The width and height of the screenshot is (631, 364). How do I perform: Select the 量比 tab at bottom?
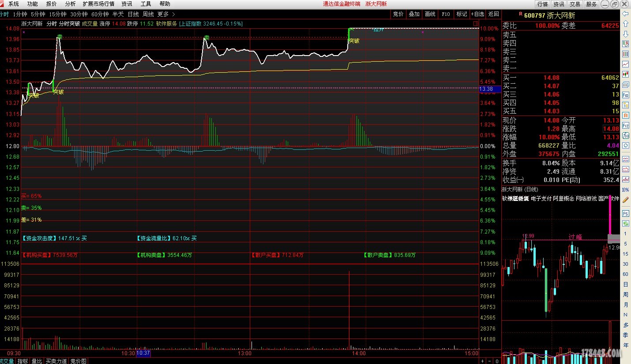point(37,361)
